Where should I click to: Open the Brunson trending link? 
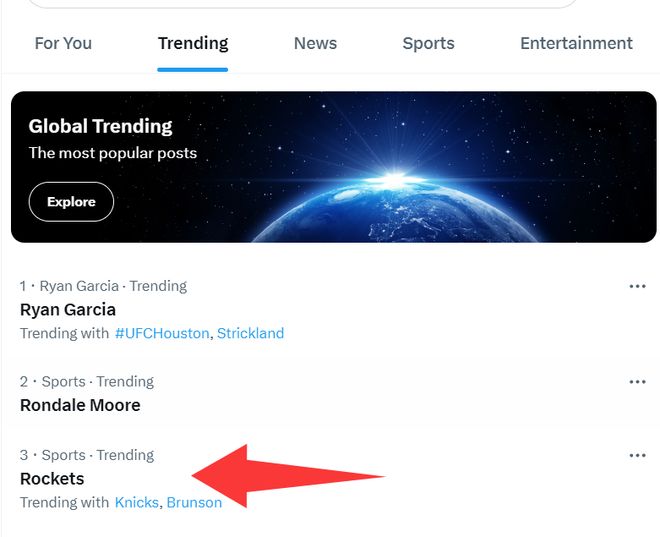[194, 502]
